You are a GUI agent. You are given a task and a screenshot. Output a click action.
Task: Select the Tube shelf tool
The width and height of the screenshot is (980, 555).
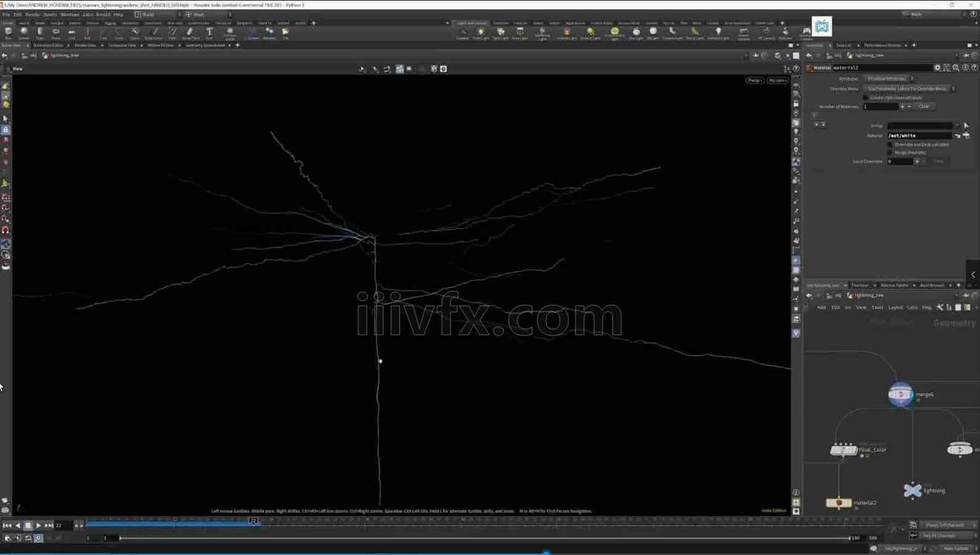pyautogui.click(x=40, y=33)
